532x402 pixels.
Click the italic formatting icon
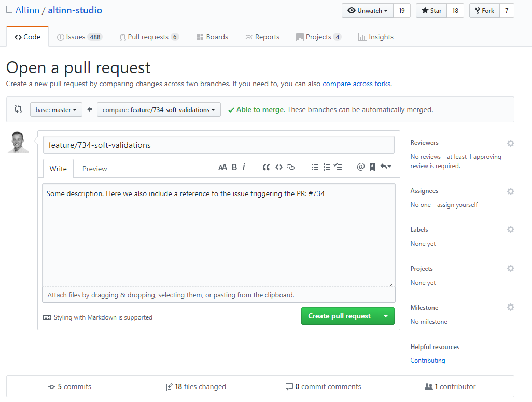[x=244, y=167]
